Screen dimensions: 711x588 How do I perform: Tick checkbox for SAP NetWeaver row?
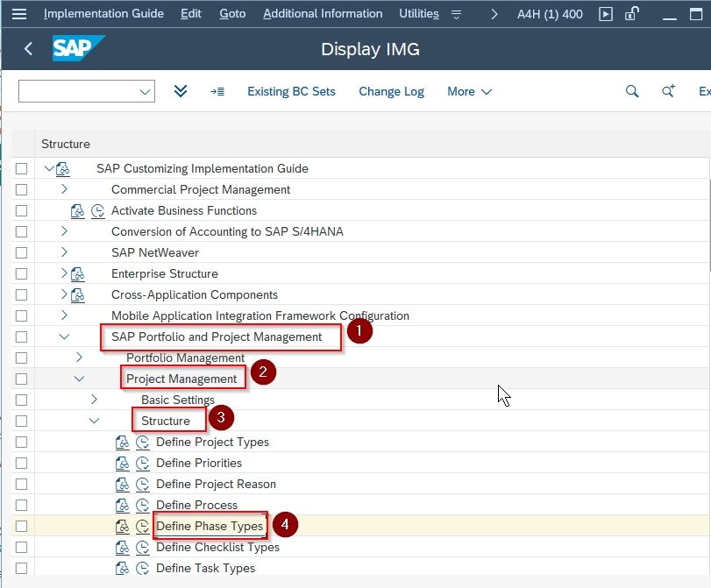pos(21,252)
